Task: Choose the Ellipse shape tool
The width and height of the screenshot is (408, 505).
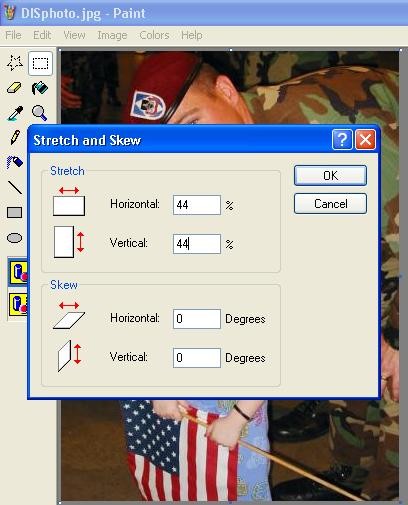Action: (15, 238)
